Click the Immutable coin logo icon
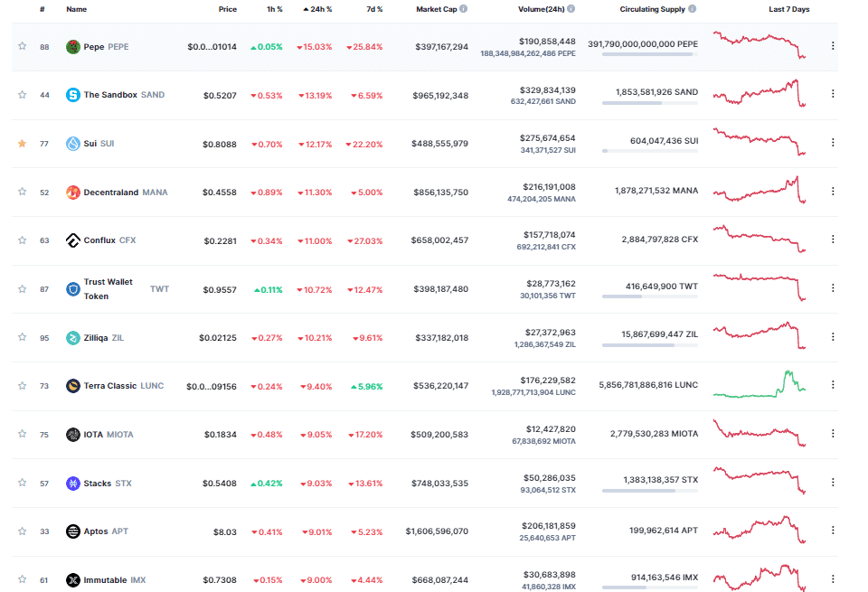This screenshot has height=592, width=868. pyautogui.click(x=73, y=580)
